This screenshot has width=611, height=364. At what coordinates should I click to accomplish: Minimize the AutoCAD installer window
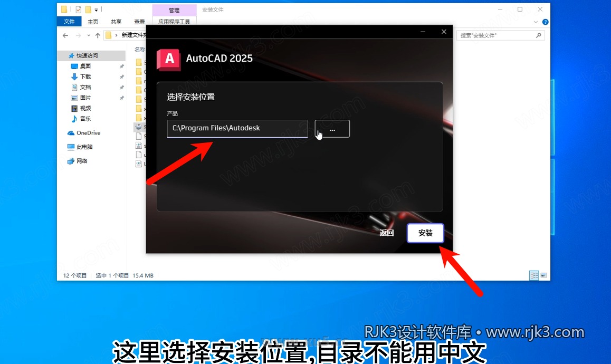point(423,32)
